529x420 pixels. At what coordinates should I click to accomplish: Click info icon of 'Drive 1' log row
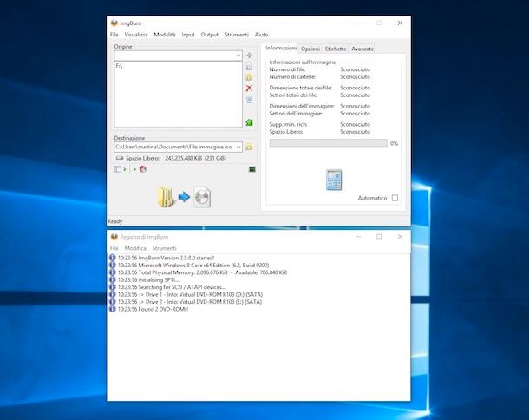(x=113, y=294)
